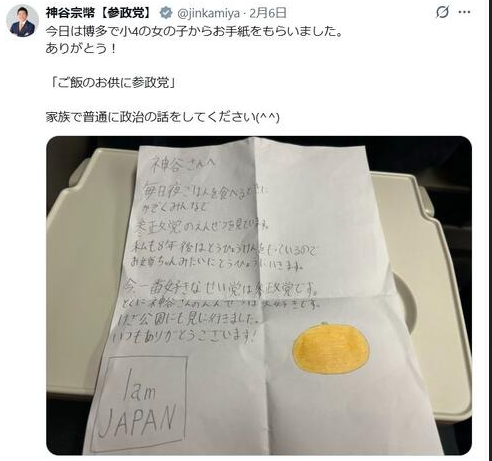Click the line 家族で普通に政治の話をしてください
Viewport: 492px width, 461px height.
[x=162, y=117]
